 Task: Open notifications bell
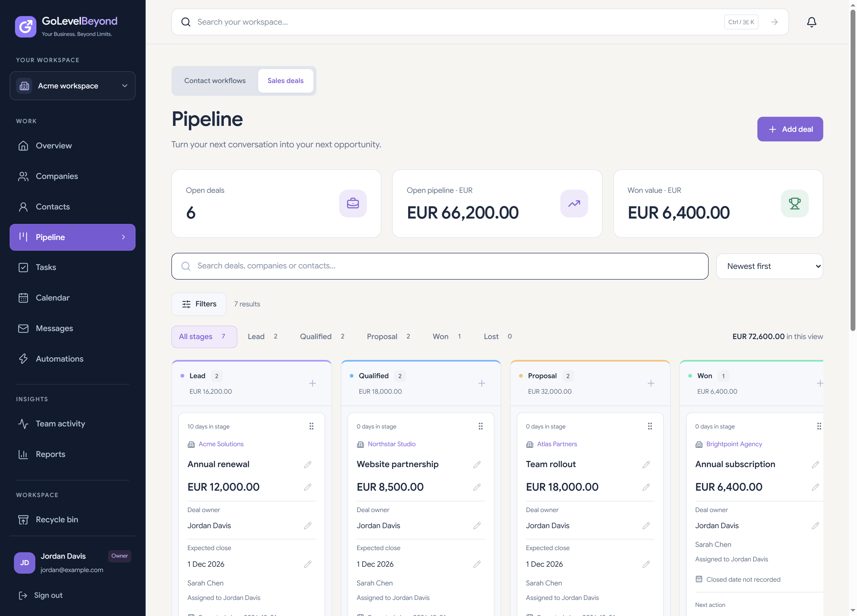(x=811, y=22)
